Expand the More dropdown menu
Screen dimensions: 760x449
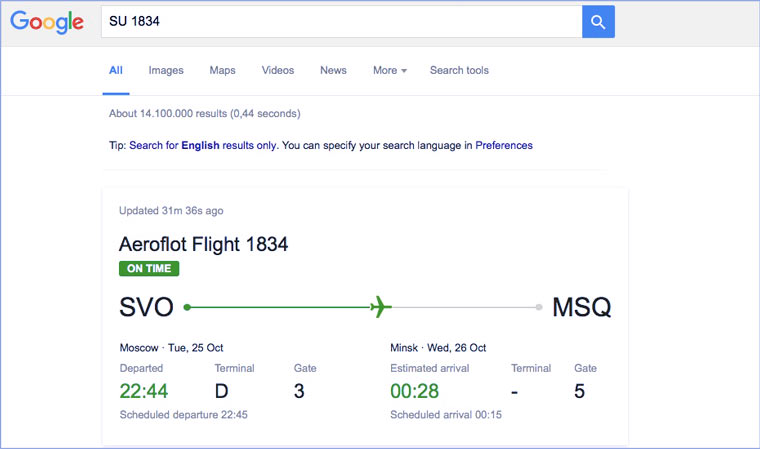(390, 70)
